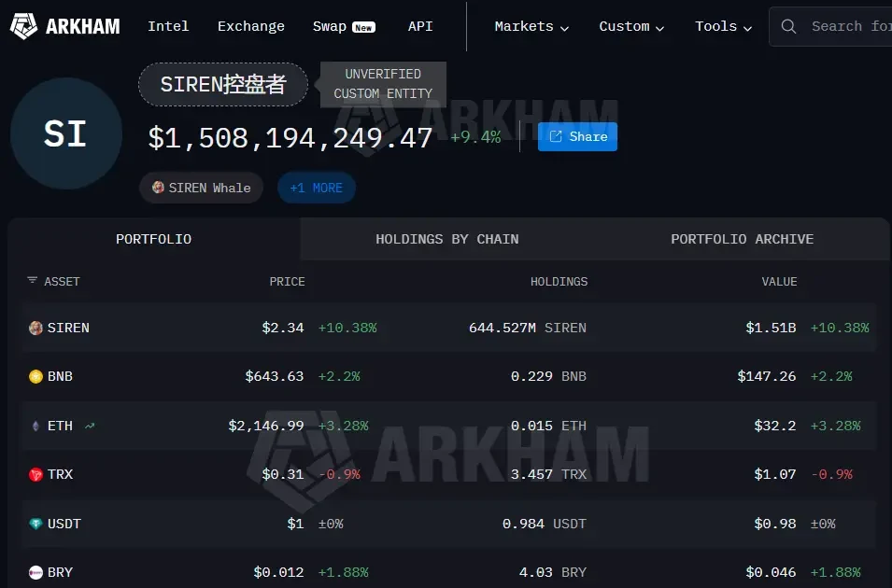
Task: Click the blue Share button
Action: click(x=577, y=136)
